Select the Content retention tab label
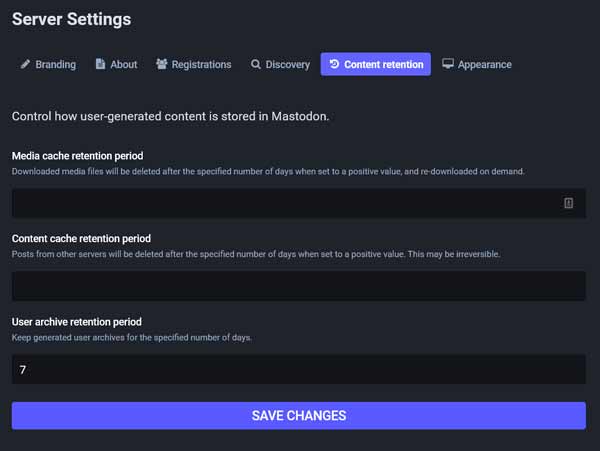 coord(384,64)
